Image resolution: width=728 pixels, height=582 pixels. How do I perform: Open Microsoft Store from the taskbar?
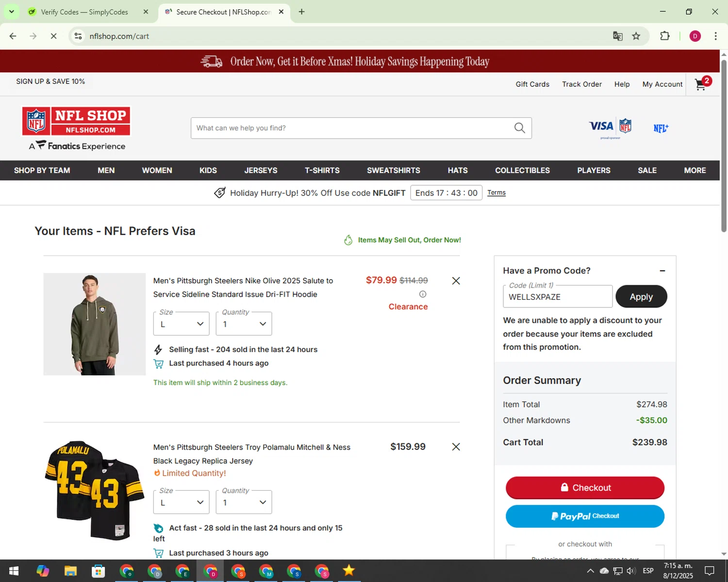(x=99, y=571)
